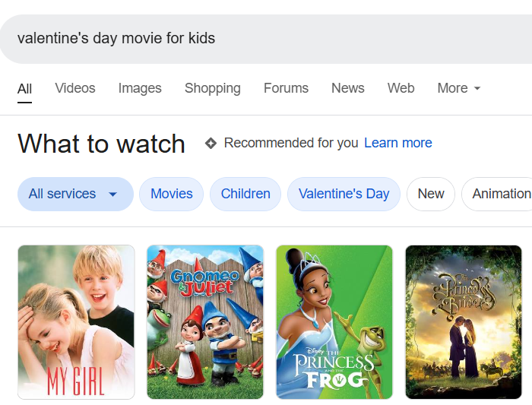
Task: Open The Princess and the Frog poster
Action: (334, 321)
